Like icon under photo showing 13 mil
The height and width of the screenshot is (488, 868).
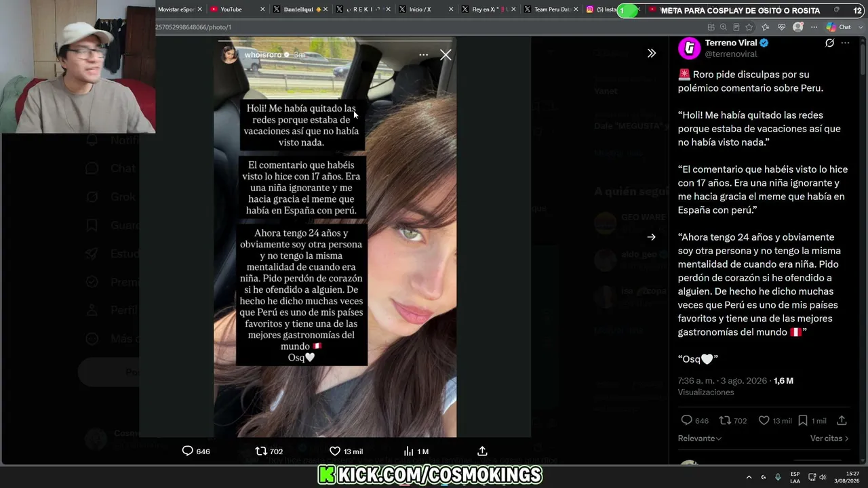[334, 451]
